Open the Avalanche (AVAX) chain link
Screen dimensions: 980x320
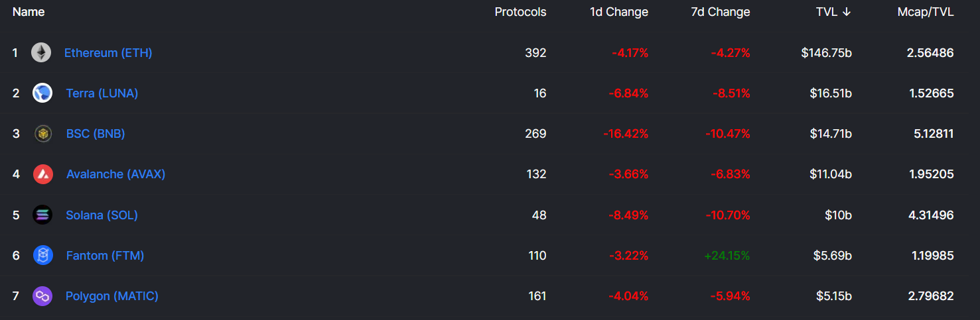116,174
